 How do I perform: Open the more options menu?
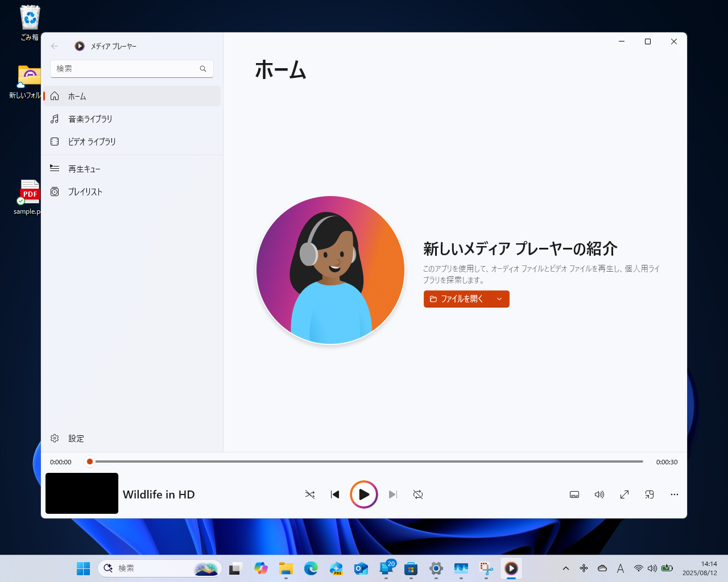[x=675, y=494]
